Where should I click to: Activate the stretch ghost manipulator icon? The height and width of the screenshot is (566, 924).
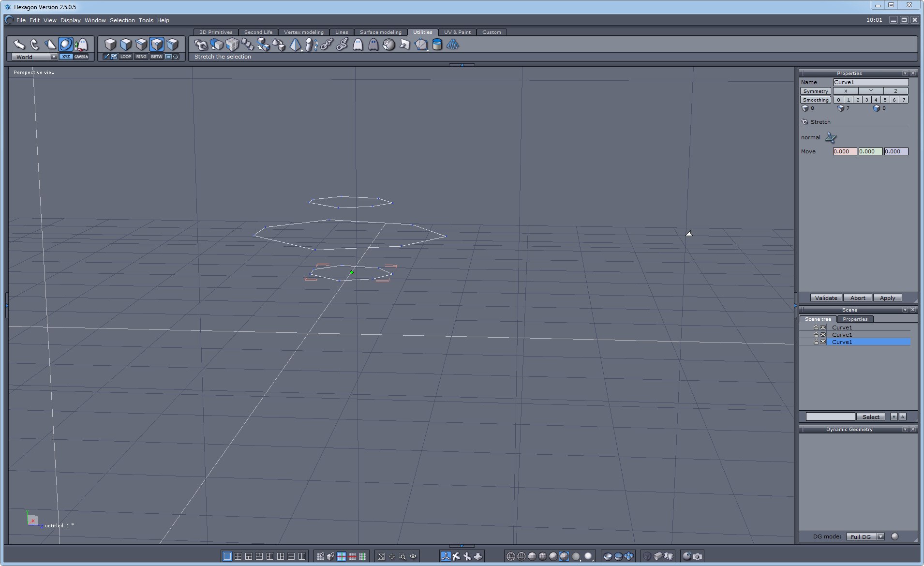81,45
